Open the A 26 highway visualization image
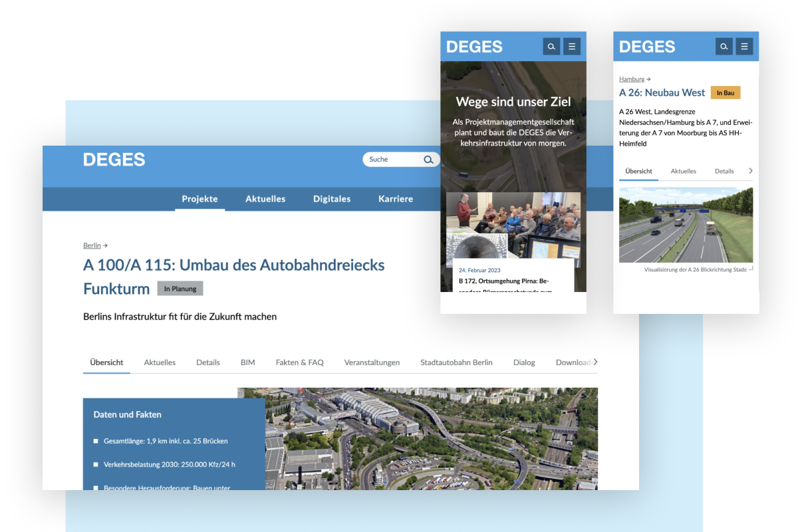Viewport: 798px width, 532px height. pos(686,225)
